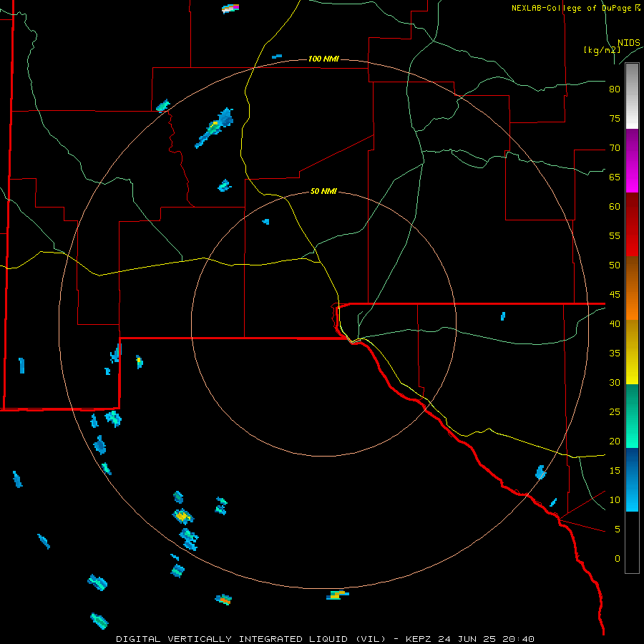Click the DIGITAL VERTICALLY INTEGRATED LIQUID caption

coord(251,639)
